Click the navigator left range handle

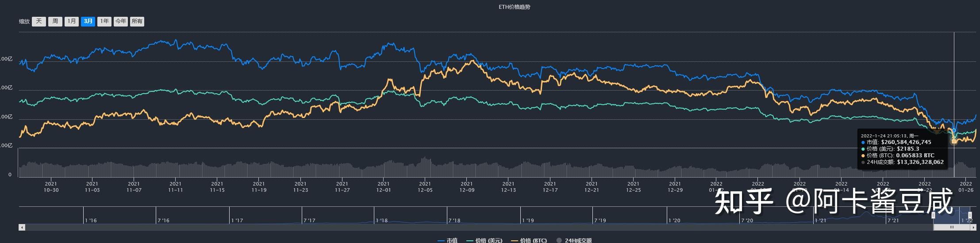[x=934, y=215]
